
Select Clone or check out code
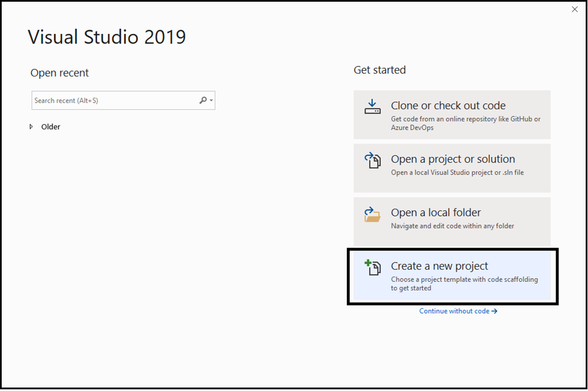click(x=452, y=115)
